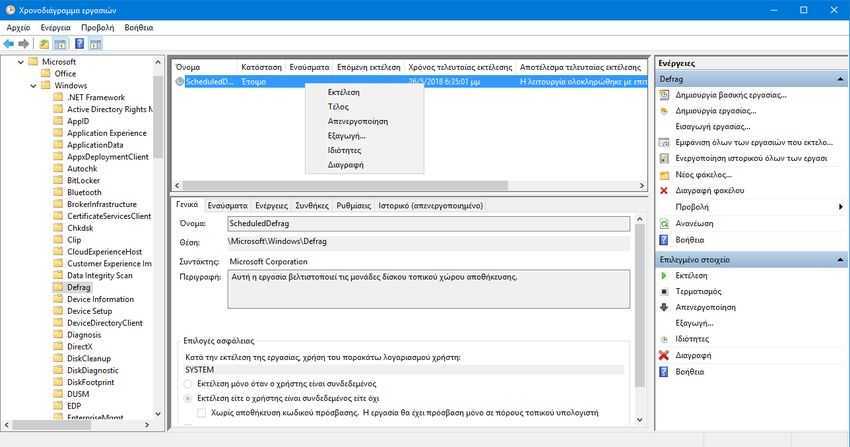This screenshot has height=447, width=850.
Task: Open the Ενέργεια menu
Action: 55,27
